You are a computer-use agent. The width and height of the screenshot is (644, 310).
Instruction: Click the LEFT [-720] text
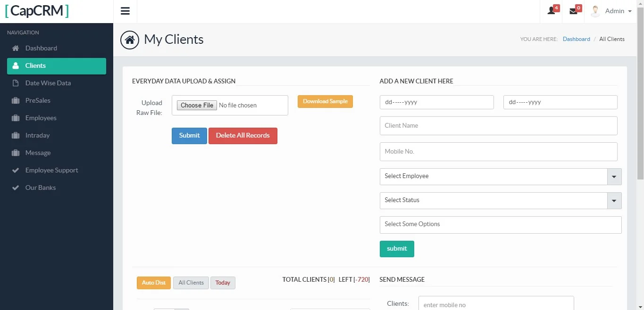(x=354, y=279)
